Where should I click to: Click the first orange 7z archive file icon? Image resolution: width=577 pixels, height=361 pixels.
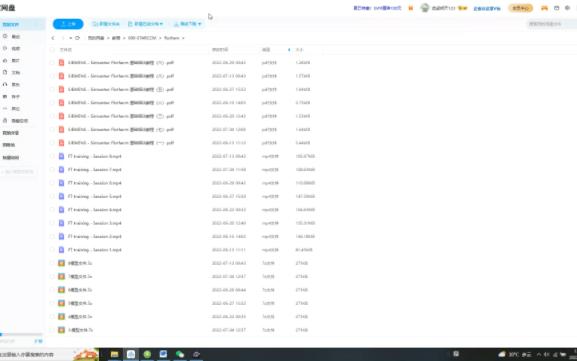[x=61, y=263]
